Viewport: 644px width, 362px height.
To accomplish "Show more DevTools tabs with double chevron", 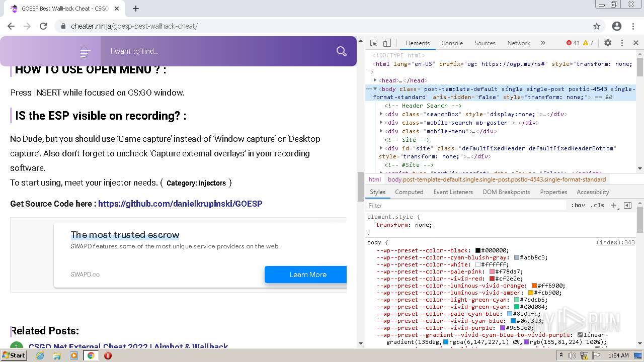I will pyautogui.click(x=543, y=43).
